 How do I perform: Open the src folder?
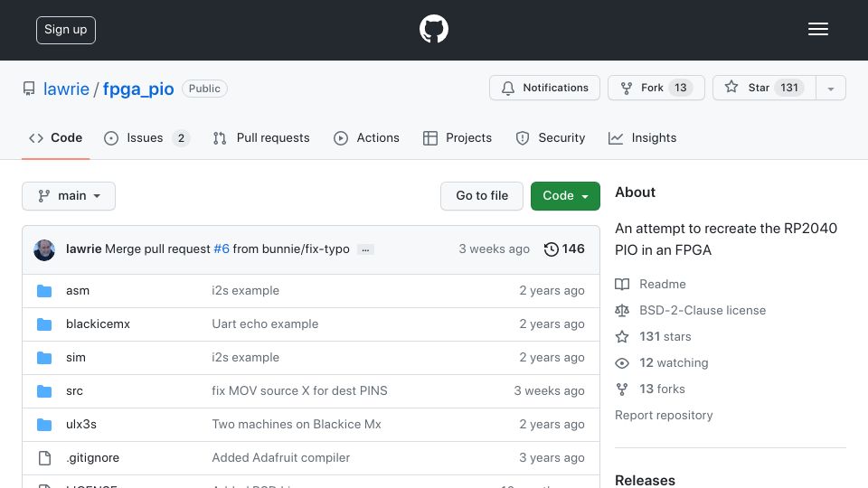pos(74,390)
